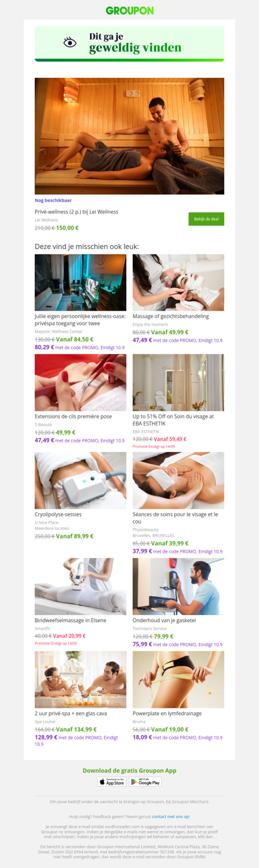Viewport: 259px width, 868px height.
Task: Click the eye icon in banner
Action: (x=70, y=42)
